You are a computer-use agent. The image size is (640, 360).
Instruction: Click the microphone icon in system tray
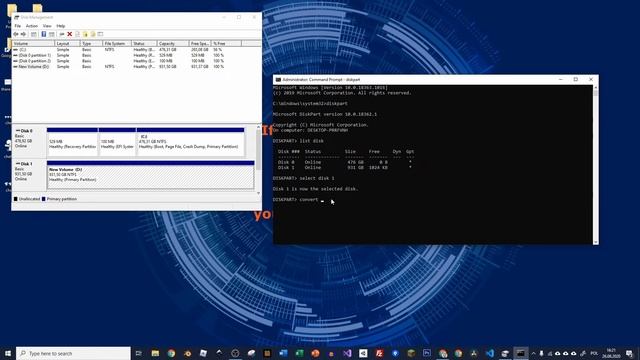tap(541, 353)
